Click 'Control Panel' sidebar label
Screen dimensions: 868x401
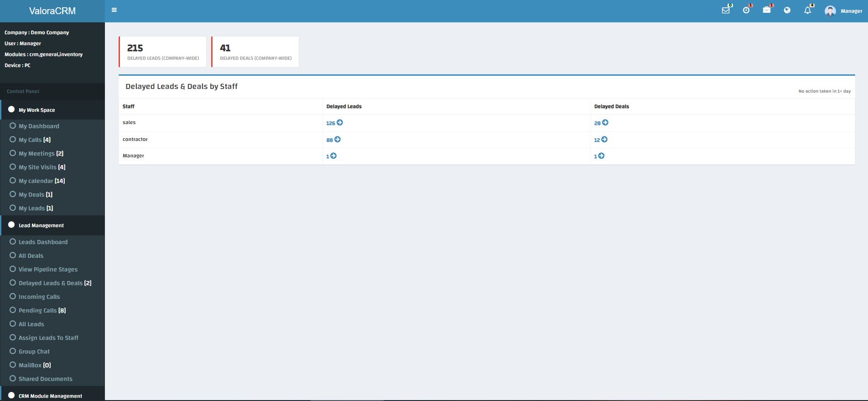point(23,91)
